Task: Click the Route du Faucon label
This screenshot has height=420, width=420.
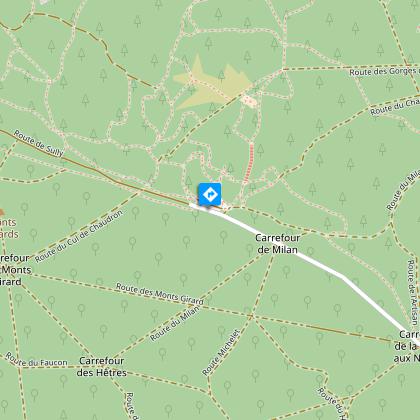Action: click(36, 360)
